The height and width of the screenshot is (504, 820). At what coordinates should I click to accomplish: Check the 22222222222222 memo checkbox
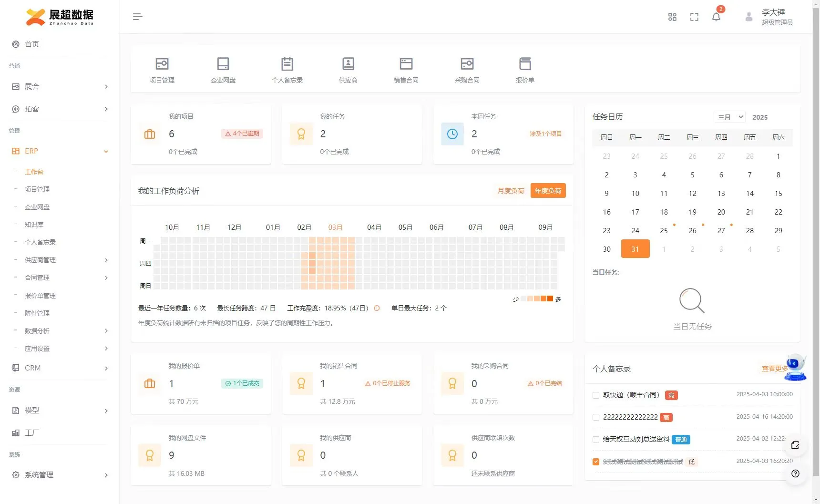pos(596,417)
